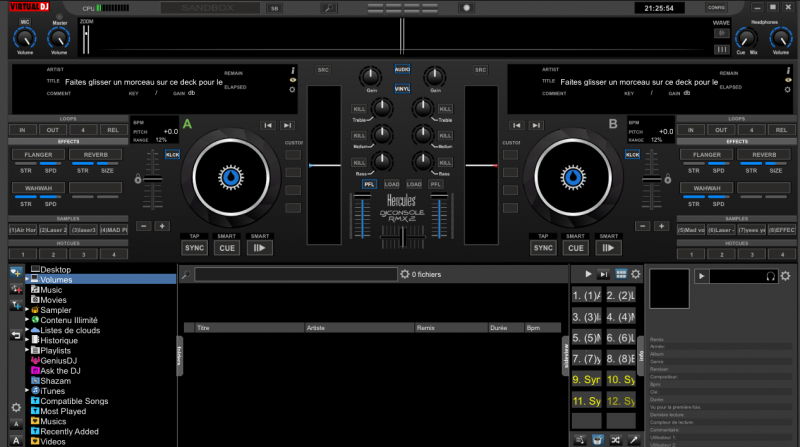This screenshot has height=447, width=800.
Task: Click sampler pad 9. Syr in sideview
Action: 587,380
